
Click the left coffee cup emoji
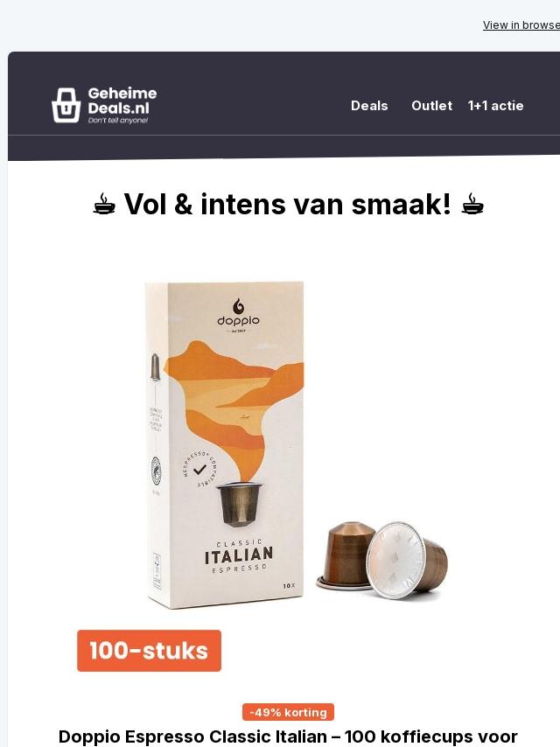104,205
